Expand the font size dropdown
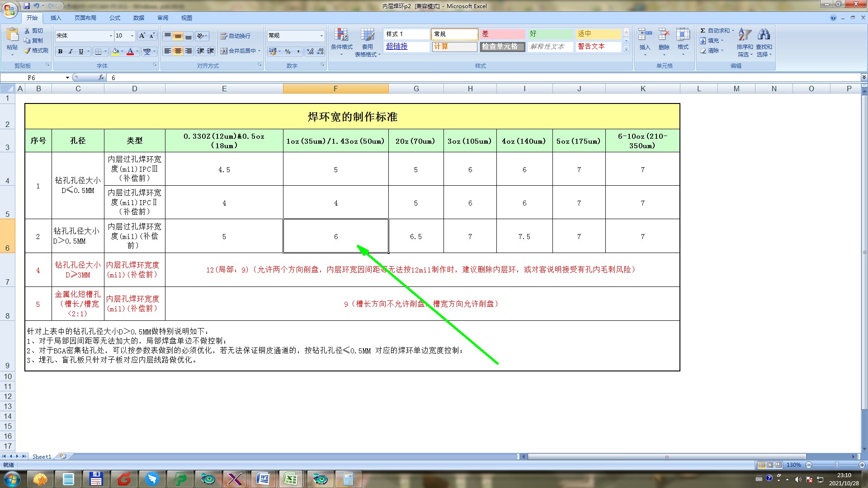Image resolution: width=868 pixels, height=488 pixels. click(x=132, y=36)
